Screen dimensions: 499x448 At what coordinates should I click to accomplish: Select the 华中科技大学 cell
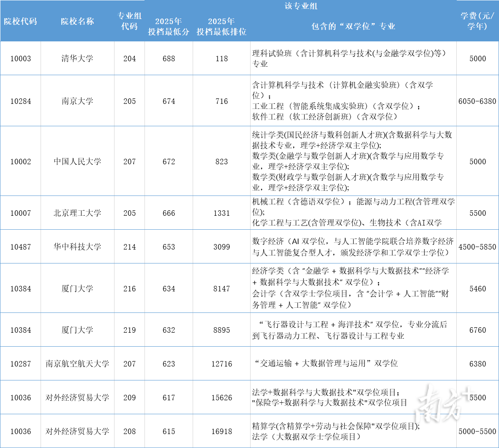77,247
